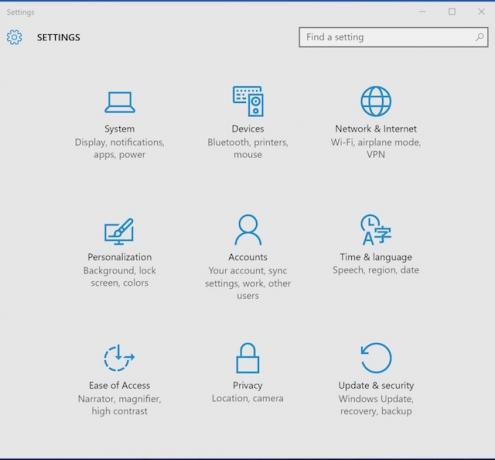Maximize the Settings window
The image size is (495, 460).
point(452,12)
